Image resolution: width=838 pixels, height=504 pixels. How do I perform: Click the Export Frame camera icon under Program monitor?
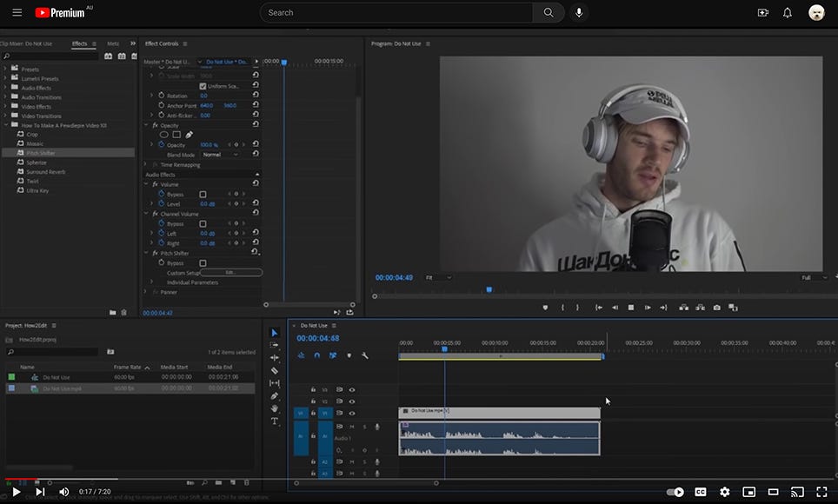click(716, 307)
